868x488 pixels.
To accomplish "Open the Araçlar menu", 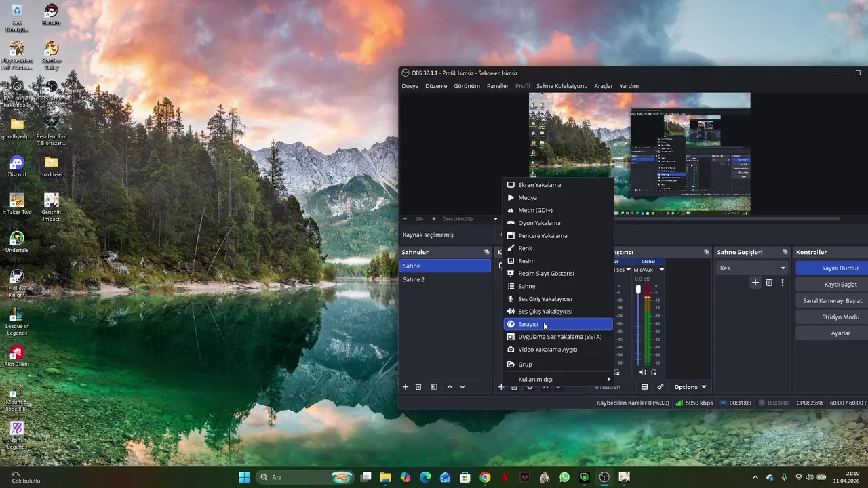I will click(604, 86).
